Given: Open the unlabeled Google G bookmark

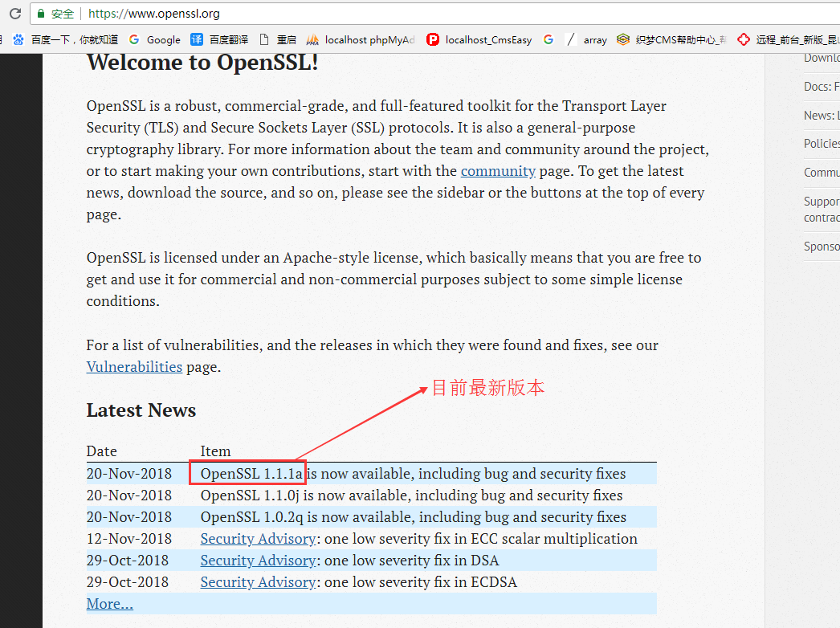Looking at the screenshot, I should tap(548, 39).
